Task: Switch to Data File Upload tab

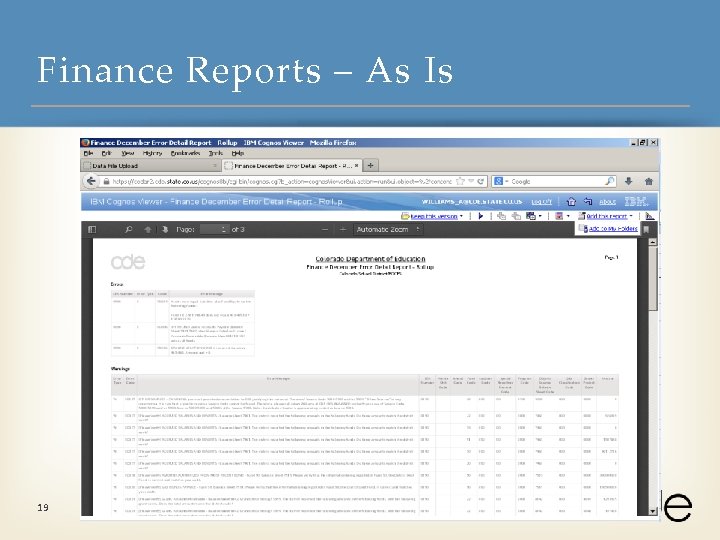Action: click(151, 166)
